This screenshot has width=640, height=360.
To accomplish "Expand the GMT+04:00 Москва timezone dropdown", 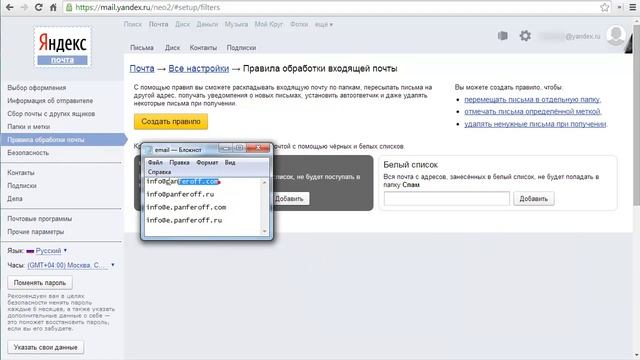I will [71, 265].
